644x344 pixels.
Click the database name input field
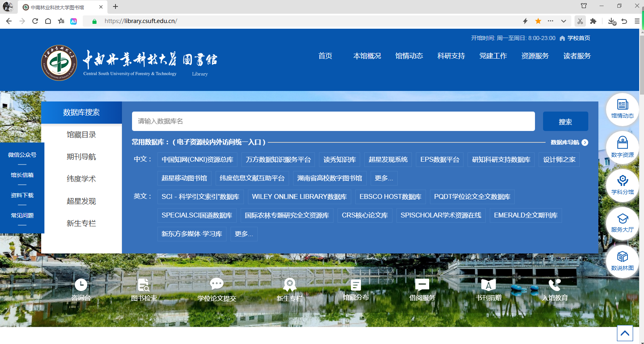point(334,121)
